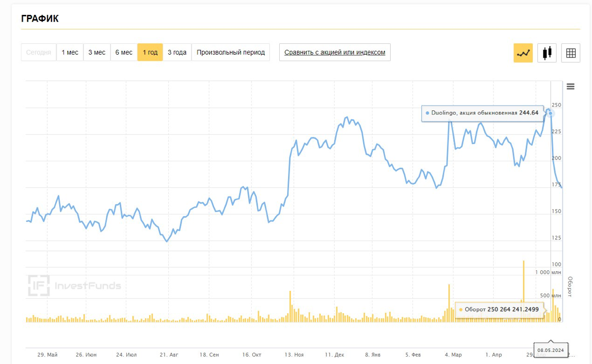The width and height of the screenshot is (592, 364).
Task: Click the 16. Окт date axis label
Action: (x=252, y=355)
